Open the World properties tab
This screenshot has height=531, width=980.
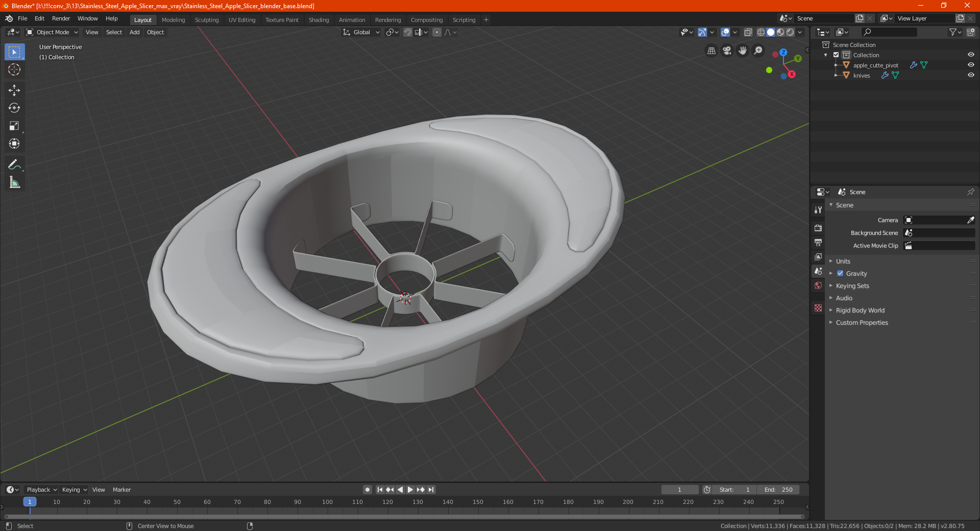(818, 285)
